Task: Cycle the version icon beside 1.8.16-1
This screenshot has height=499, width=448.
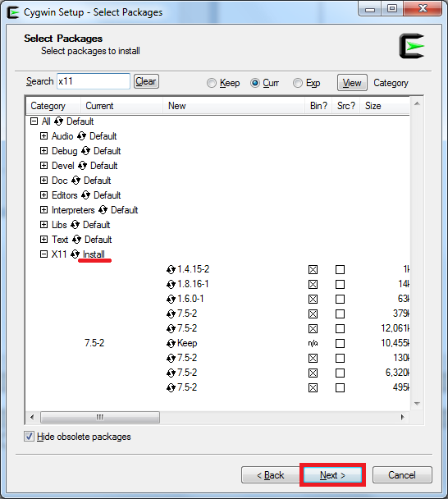Action: coord(171,284)
